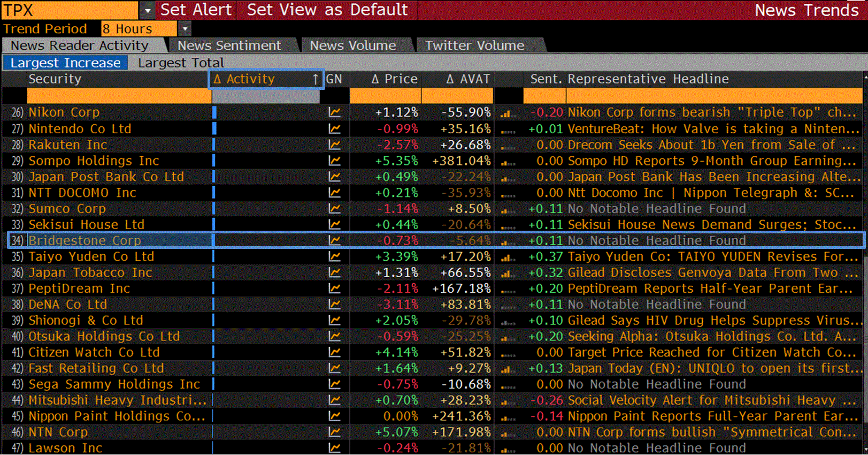Open the chart icon for Nippon Paint Holdings
The width and height of the screenshot is (868, 455).
pos(334,416)
